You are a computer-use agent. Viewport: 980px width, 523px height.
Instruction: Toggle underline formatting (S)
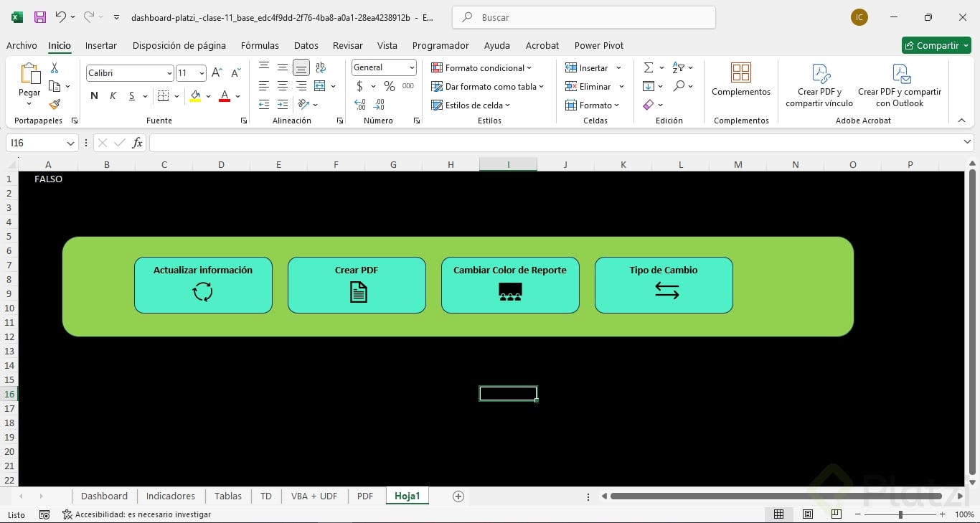tap(131, 96)
